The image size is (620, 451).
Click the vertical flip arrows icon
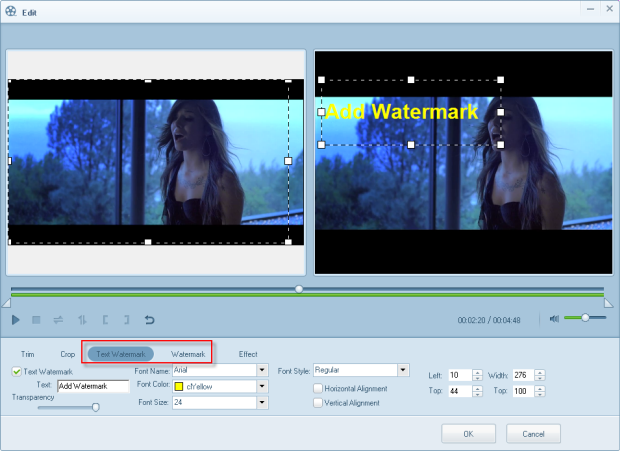pyautogui.click(x=81, y=320)
